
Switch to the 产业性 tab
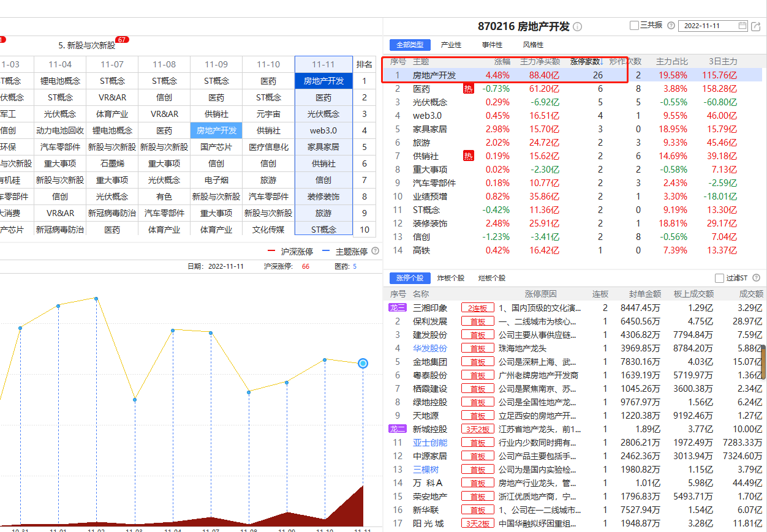tap(452, 45)
